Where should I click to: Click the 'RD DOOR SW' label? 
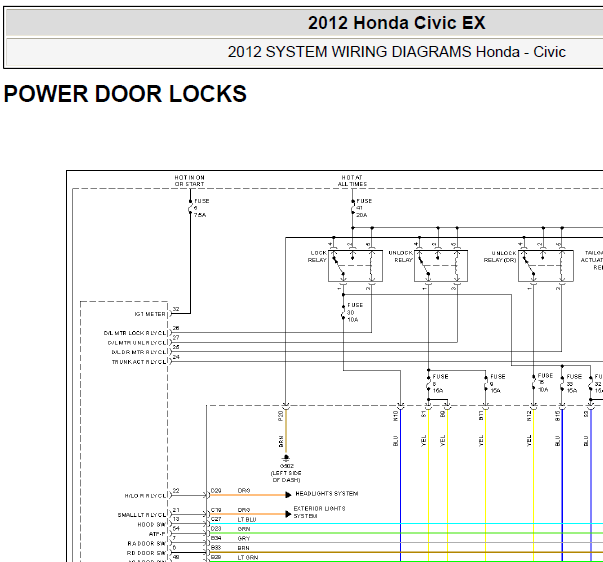coord(147,553)
